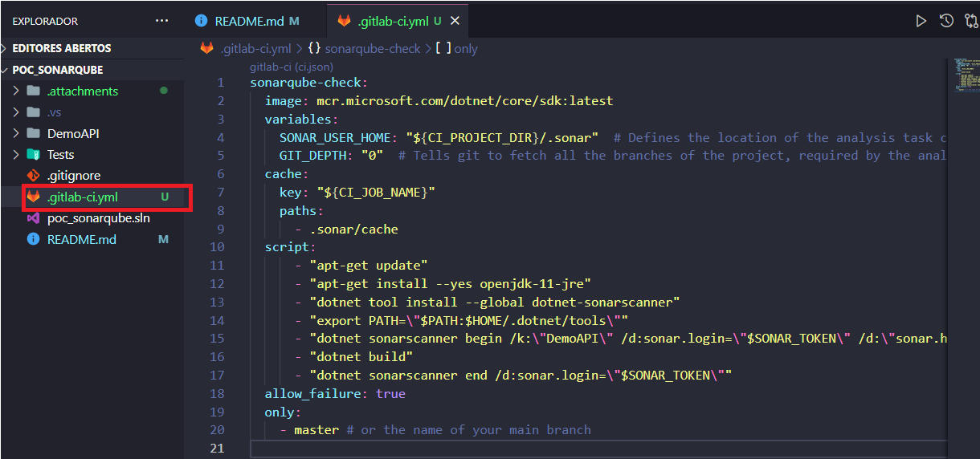980x459 pixels.
Task: Click GitLab icon in the breadcrumb bar
Action: [x=207, y=48]
